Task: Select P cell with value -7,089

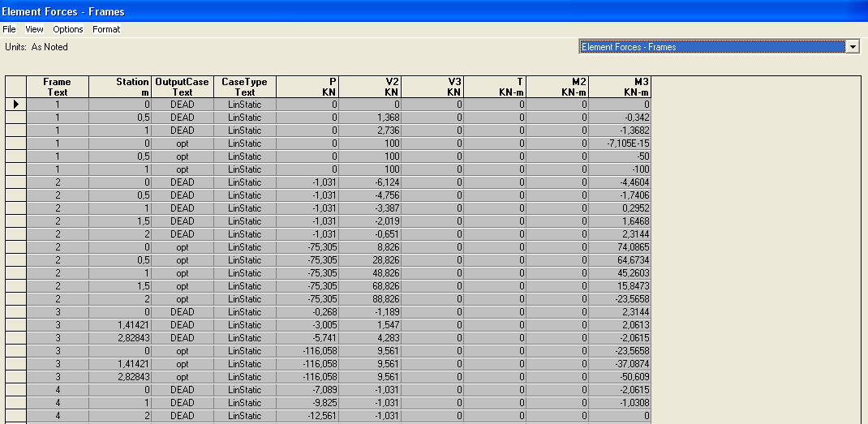Action: [307, 390]
